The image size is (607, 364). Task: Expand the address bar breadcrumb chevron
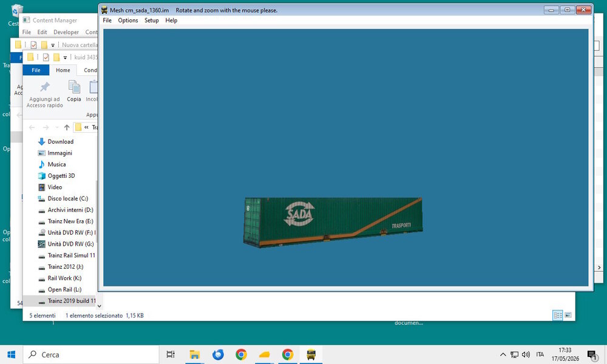click(86, 127)
